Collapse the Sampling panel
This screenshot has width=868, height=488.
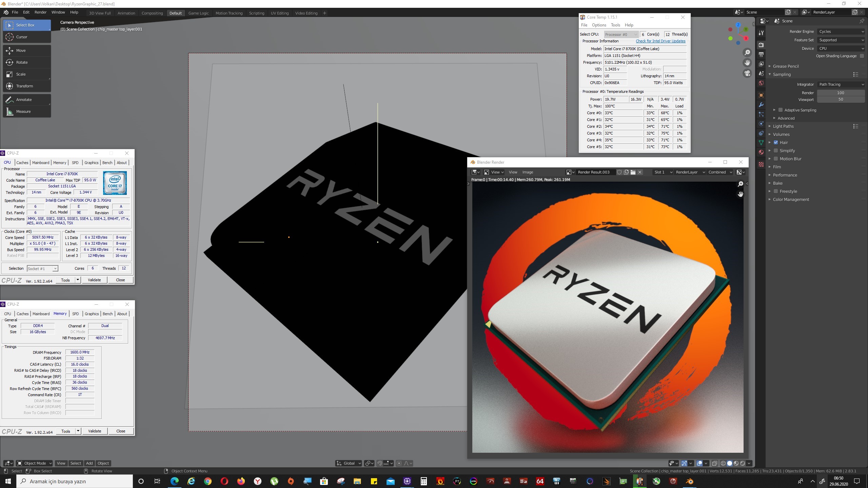pos(782,75)
